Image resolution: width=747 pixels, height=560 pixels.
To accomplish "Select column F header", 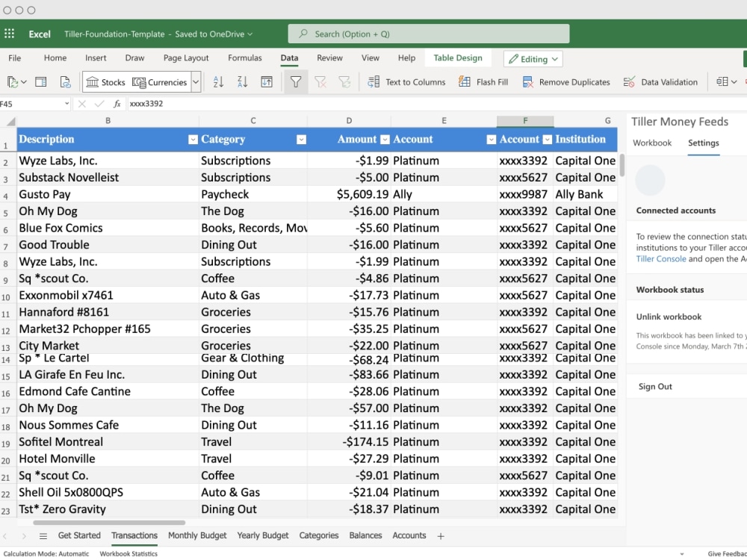I will tap(525, 121).
